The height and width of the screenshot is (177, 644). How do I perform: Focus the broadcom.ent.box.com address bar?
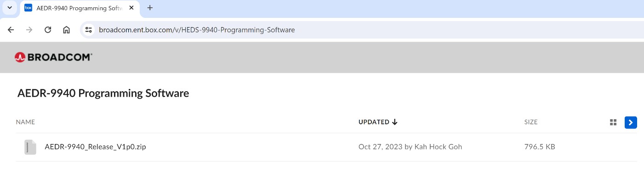tap(363, 30)
